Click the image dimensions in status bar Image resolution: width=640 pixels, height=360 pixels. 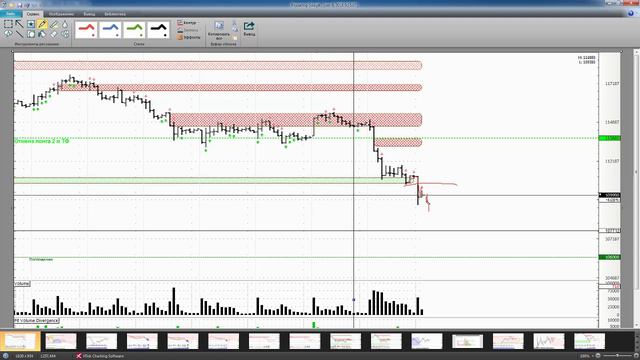coord(24,356)
